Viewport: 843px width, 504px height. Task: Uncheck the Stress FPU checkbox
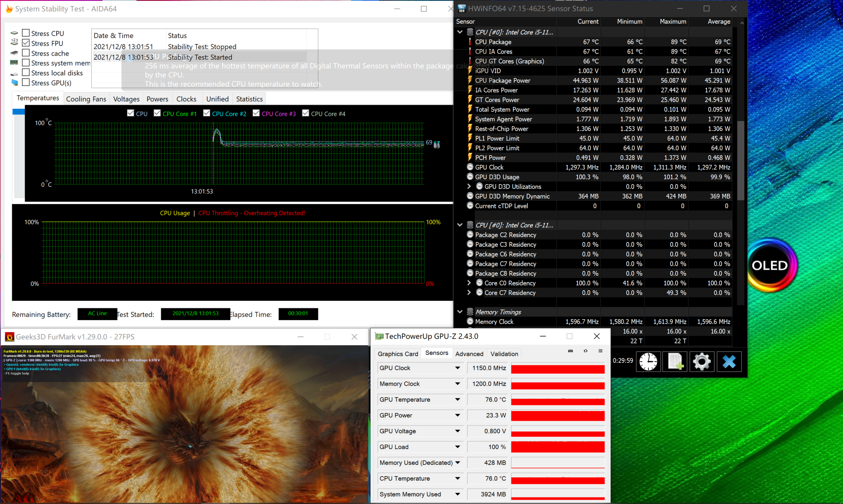tap(26, 43)
